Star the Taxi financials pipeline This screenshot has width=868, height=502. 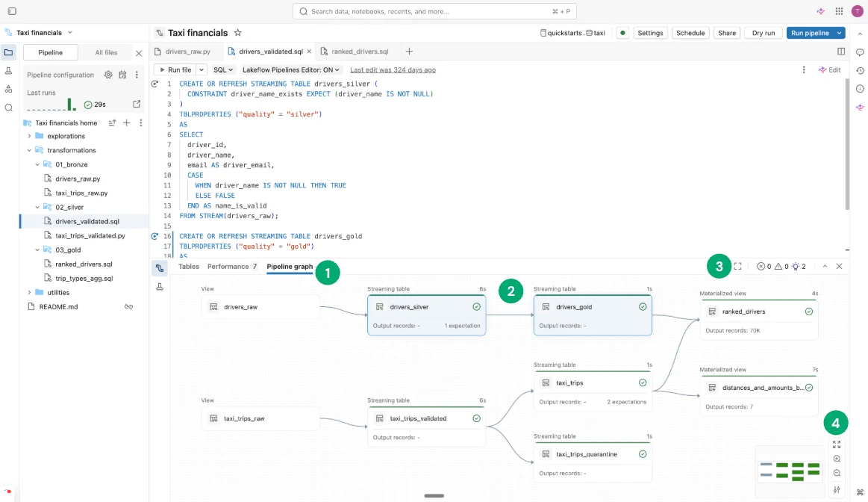[x=238, y=33]
